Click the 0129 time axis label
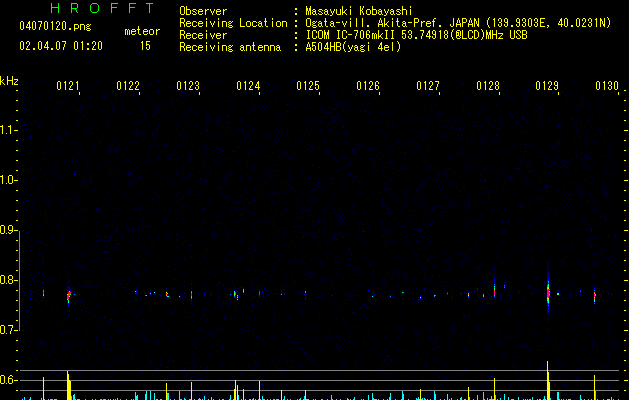 547,86
